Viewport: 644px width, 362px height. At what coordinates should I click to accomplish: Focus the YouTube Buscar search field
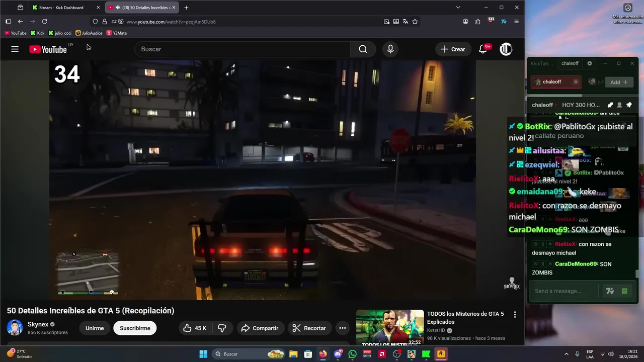click(x=243, y=49)
